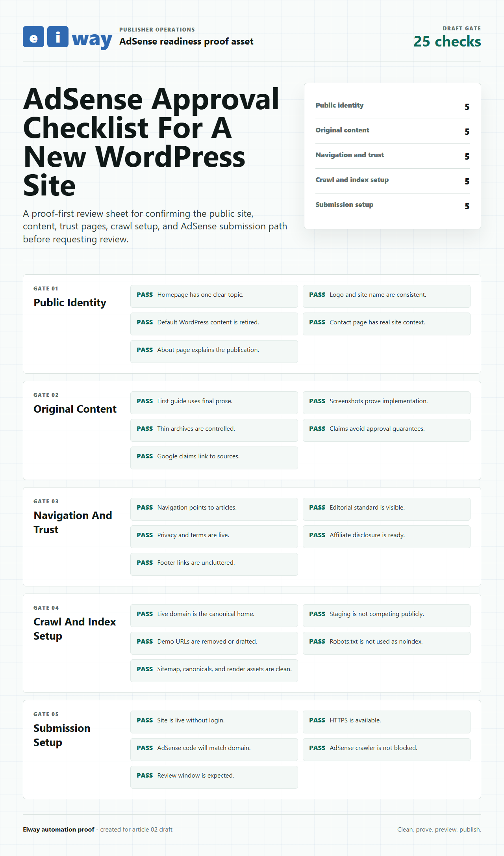Click 'HTTPS is available.' check

point(387,722)
